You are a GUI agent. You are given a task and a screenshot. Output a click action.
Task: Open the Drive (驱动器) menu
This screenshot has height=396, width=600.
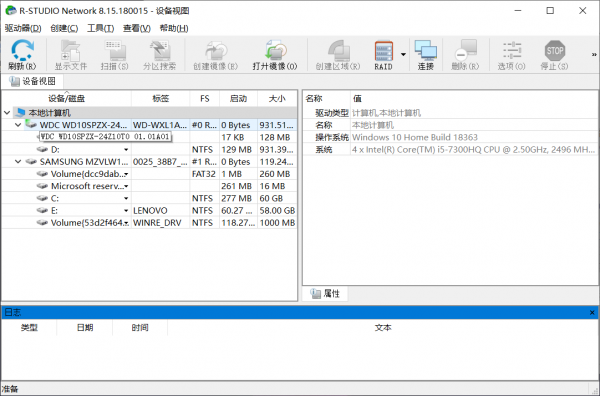pos(23,28)
